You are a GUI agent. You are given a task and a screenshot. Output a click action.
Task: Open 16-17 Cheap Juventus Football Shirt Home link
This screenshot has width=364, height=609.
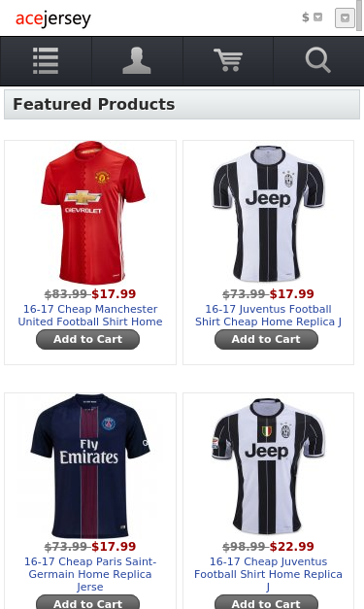click(x=268, y=574)
